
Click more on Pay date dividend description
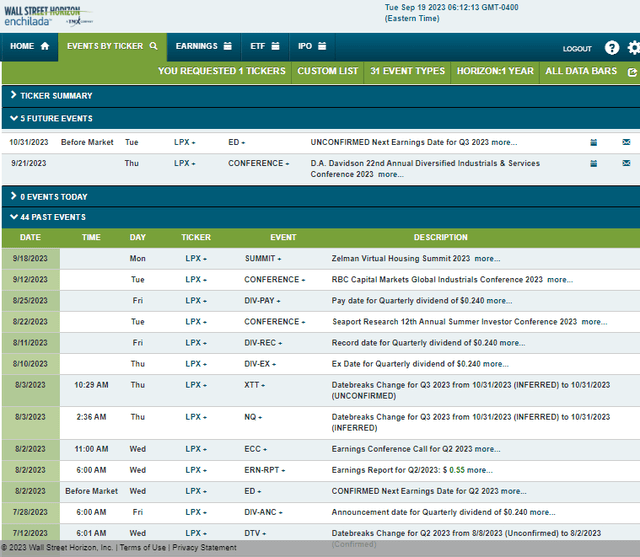click(499, 300)
